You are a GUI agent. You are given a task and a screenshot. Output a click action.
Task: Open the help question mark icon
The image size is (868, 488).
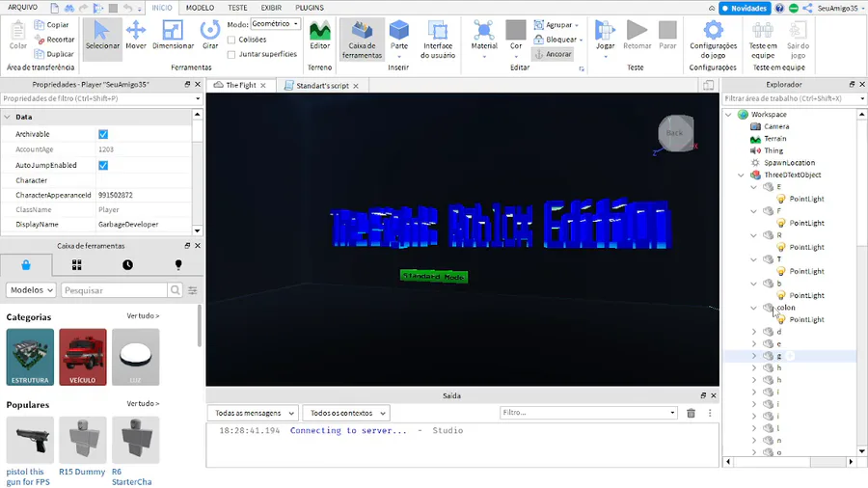[x=779, y=9]
